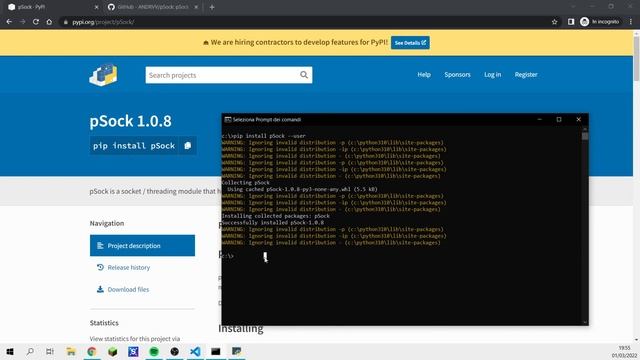Click the pSock 1.0.8 heading
This screenshot has height=360, width=640.
pos(131,121)
